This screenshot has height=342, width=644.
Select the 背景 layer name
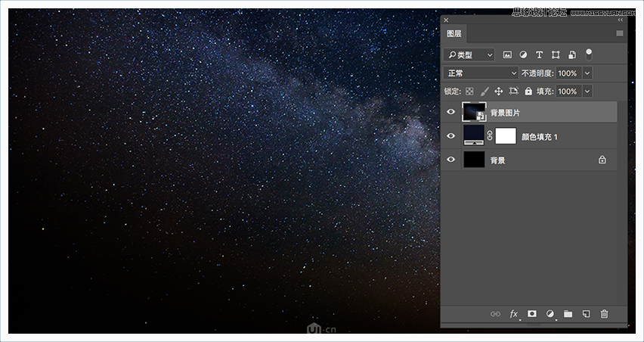click(x=498, y=160)
